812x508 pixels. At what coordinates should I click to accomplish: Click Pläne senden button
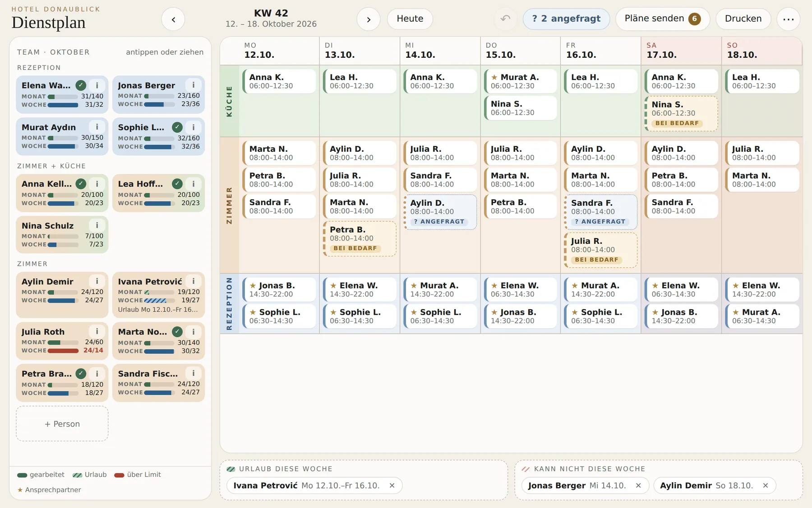(x=662, y=19)
